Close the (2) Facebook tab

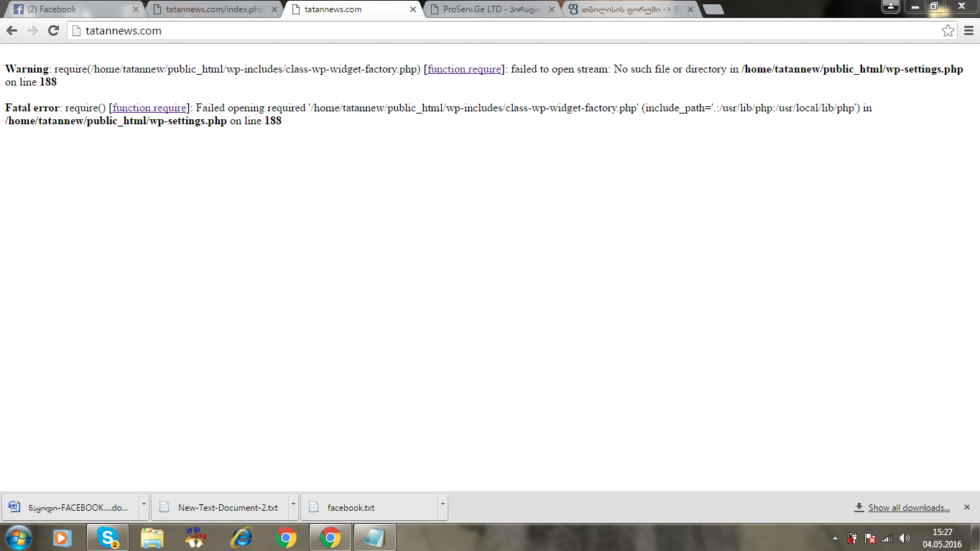click(x=136, y=9)
